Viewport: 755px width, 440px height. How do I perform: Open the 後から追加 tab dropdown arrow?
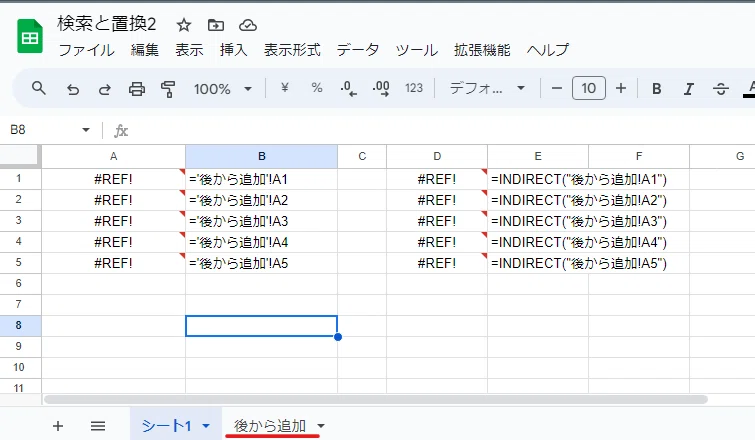321,426
